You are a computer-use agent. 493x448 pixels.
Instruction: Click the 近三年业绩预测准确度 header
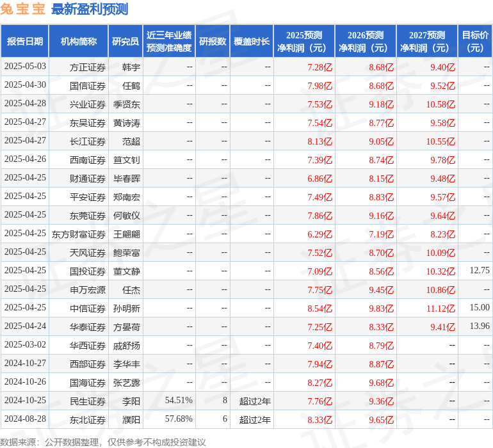169,41
